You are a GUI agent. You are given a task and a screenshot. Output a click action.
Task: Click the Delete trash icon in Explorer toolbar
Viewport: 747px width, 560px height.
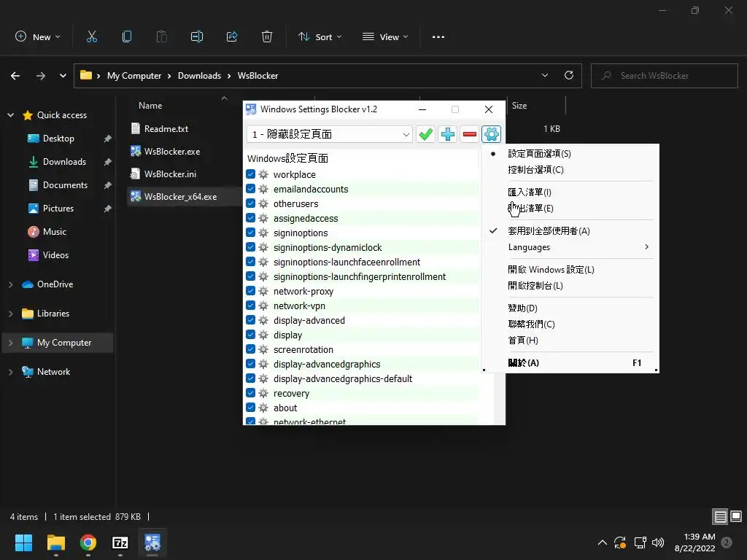(267, 36)
